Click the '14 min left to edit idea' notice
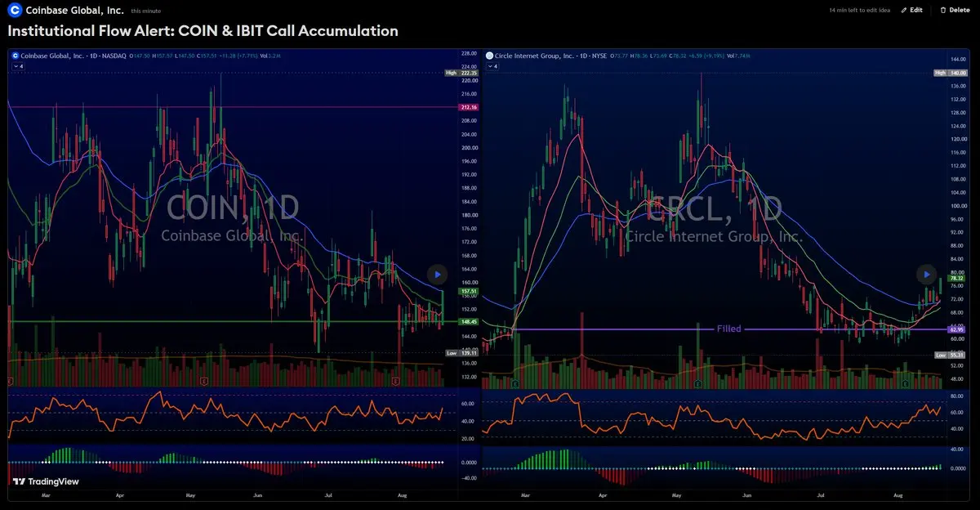 (859, 10)
